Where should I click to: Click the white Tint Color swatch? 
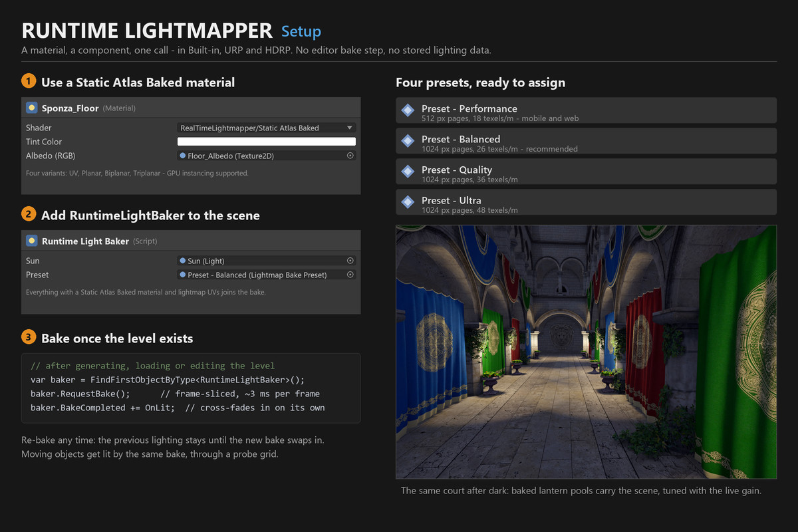click(x=267, y=142)
